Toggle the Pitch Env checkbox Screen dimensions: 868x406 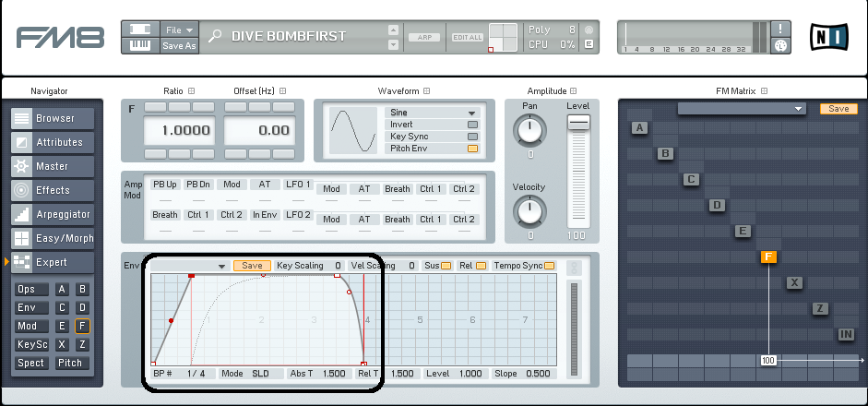pyautogui.click(x=473, y=149)
